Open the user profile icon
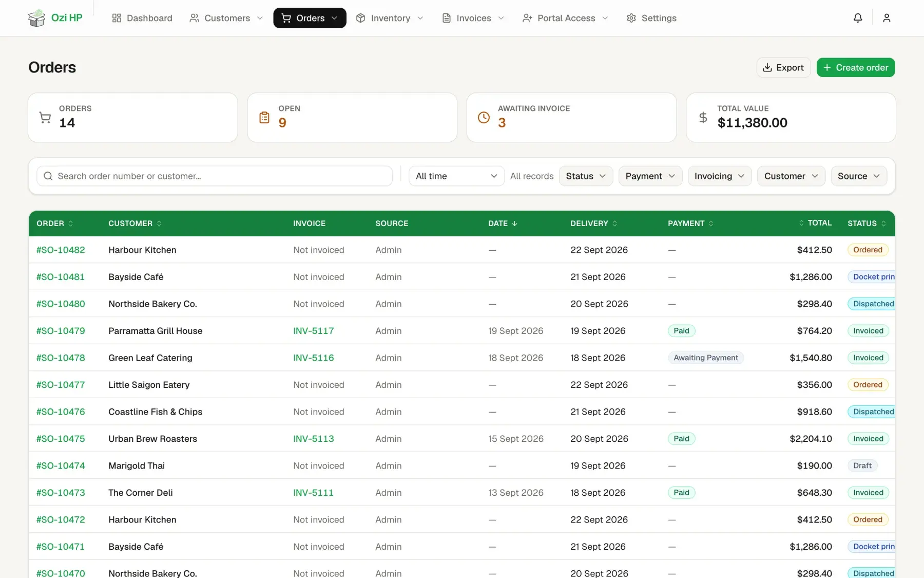 pyautogui.click(x=887, y=18)
